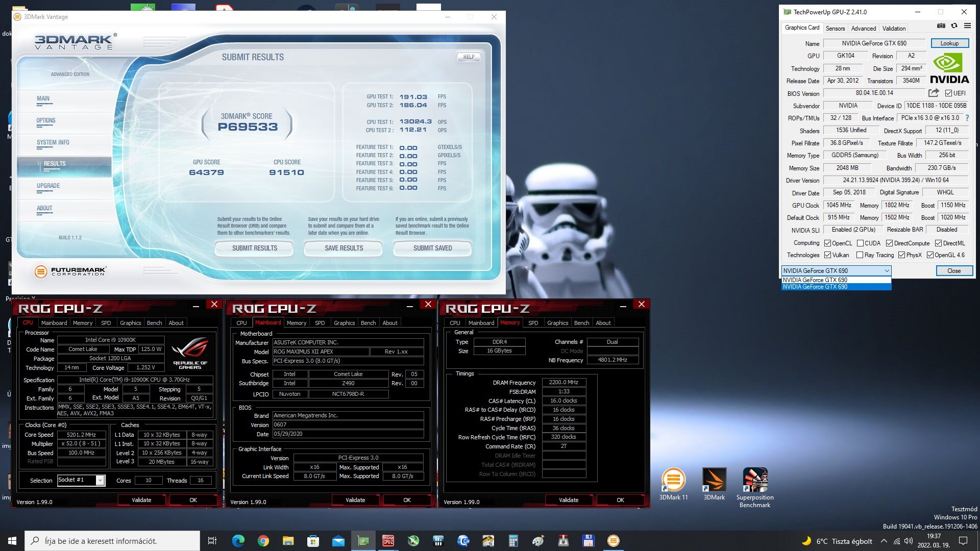Switch to GPU-Z via its taskbar icon

(363, 541)
